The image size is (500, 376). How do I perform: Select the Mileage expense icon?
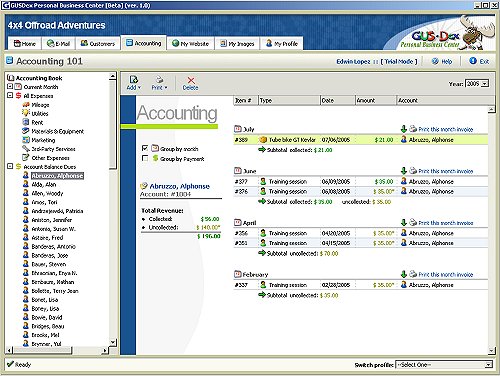click(x=26, y=105)
